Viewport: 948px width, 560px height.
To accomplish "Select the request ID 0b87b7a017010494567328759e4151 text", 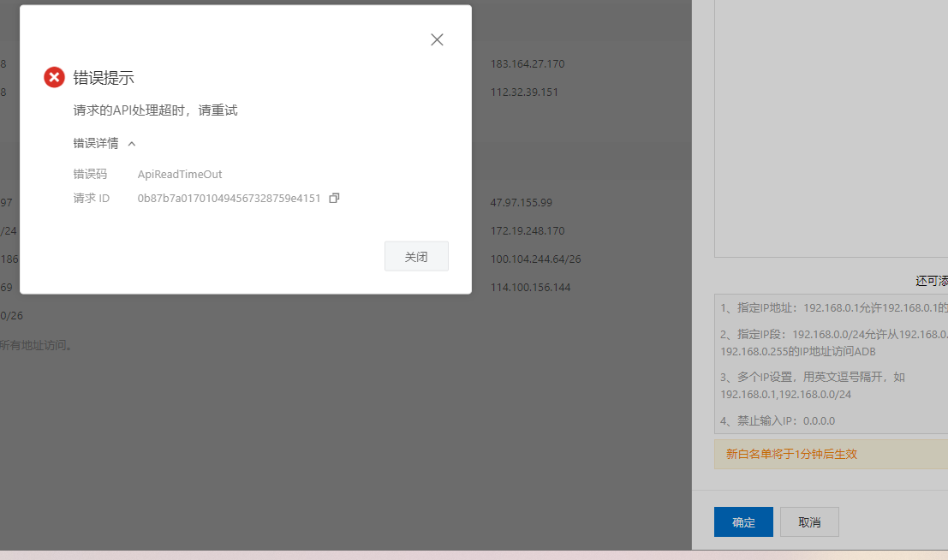I will click(229, 199).
